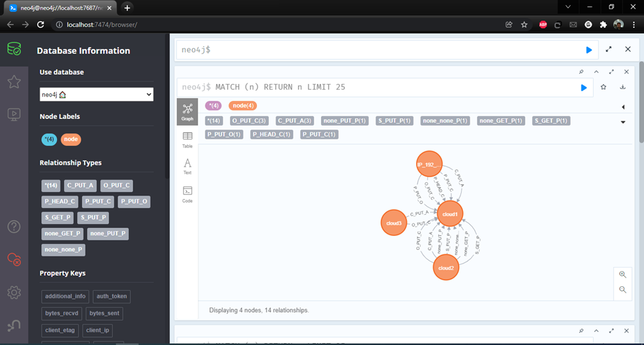This screenshot has width=644, height=345.
Task: Open the Help and documentation sidebar icon
Action: click(14, 227)
